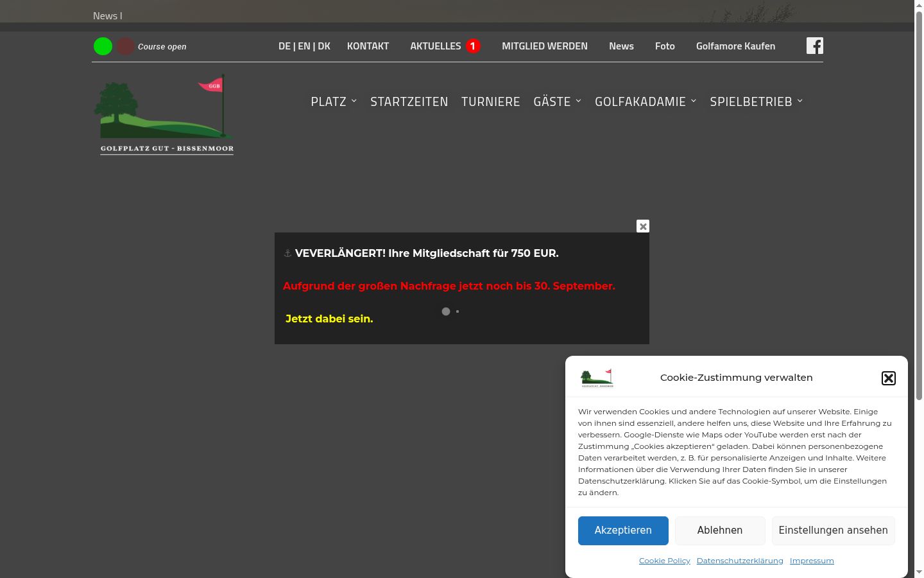Open the KONTAKT link

click(368, 46)
